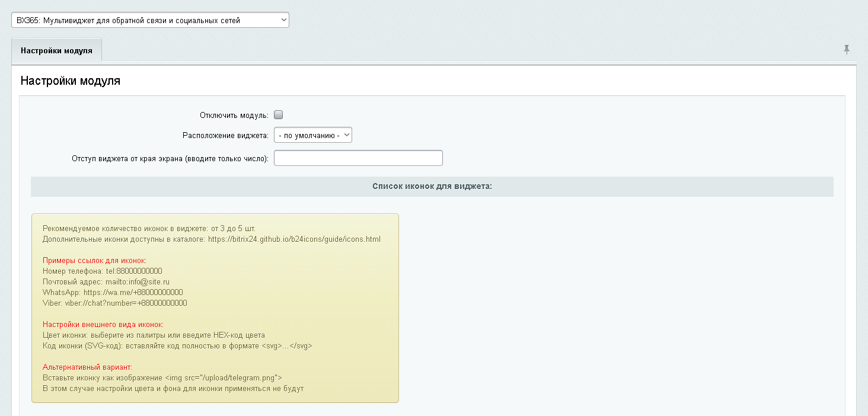Viewport: 868px width, 416px height.
Task: Click the mailto:info@site.ru example line
Action: (x=106, y=282)
